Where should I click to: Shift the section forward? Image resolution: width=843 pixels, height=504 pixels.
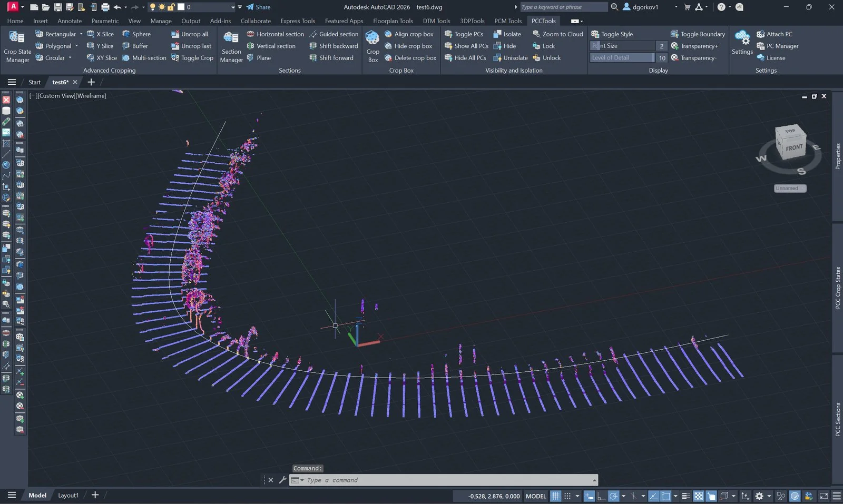[331, 58]
